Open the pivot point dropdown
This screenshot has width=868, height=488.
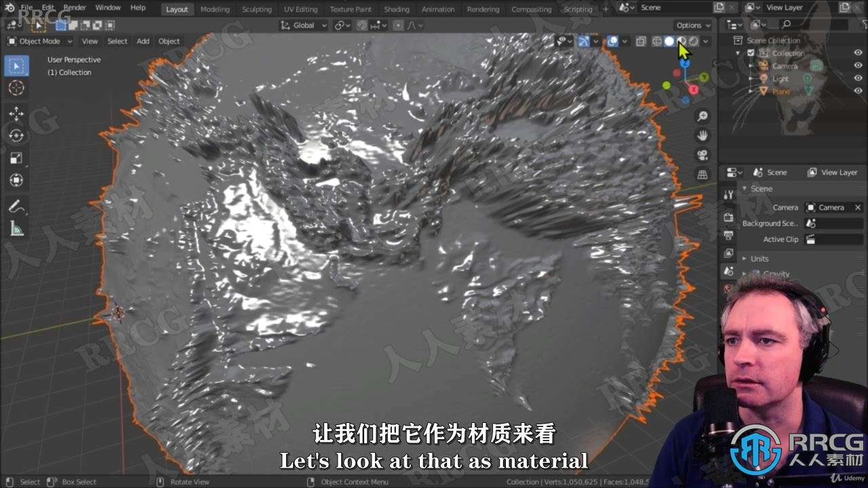[342, 25]
